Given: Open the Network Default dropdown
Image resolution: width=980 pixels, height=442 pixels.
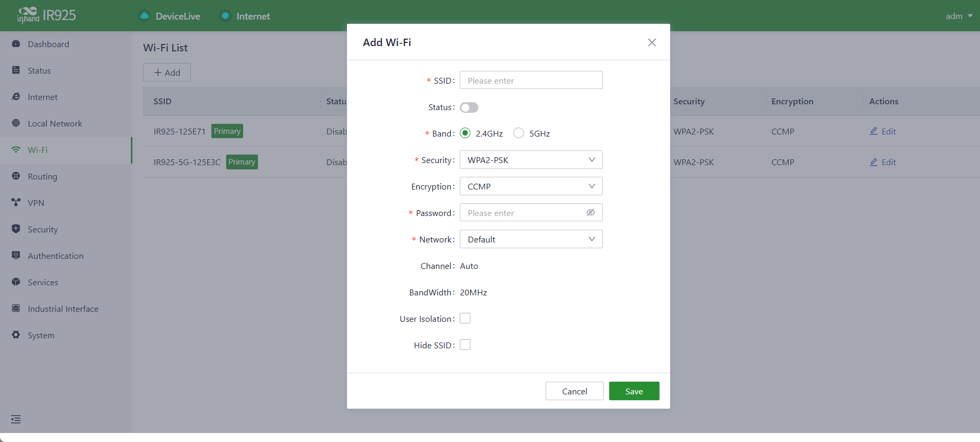Looking at the screenshot, I should [531, 239].
